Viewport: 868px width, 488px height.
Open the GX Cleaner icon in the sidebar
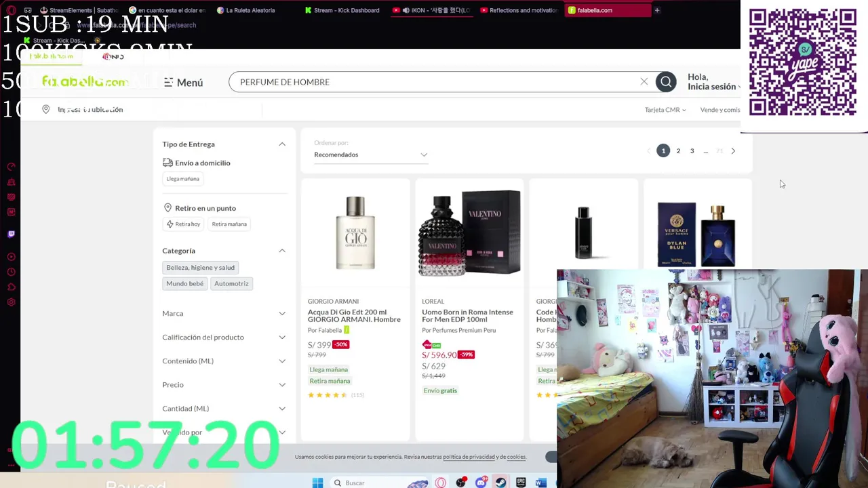click(11, 182)
